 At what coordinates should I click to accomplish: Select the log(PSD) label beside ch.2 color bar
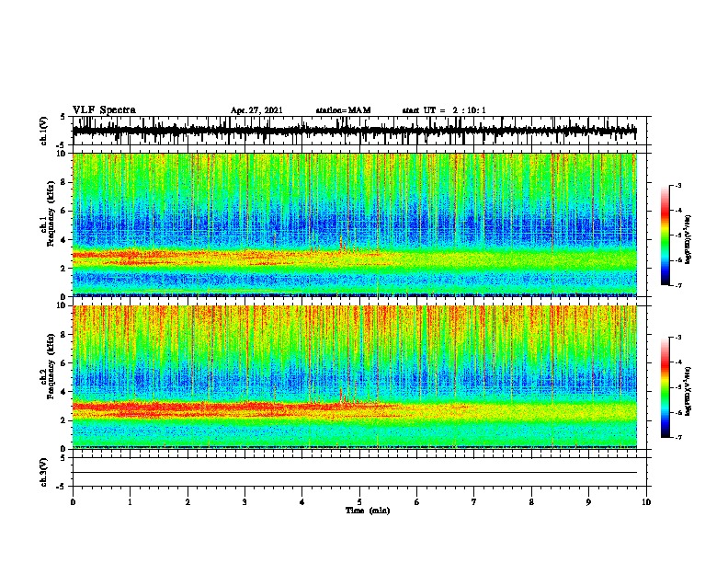688,391
